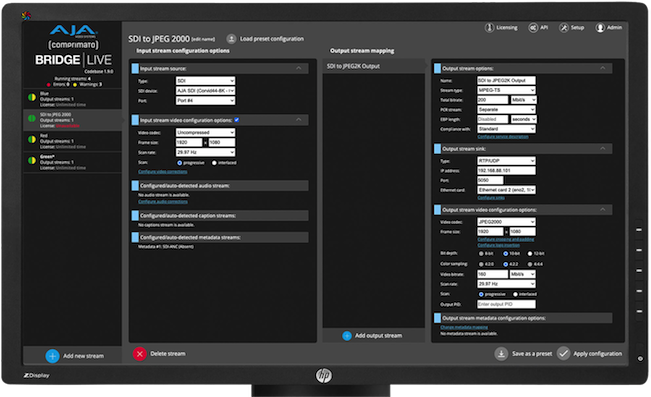Collapse the Input stream source section
Viewport: 651px width, 397px height.
(x=299, y=68)
